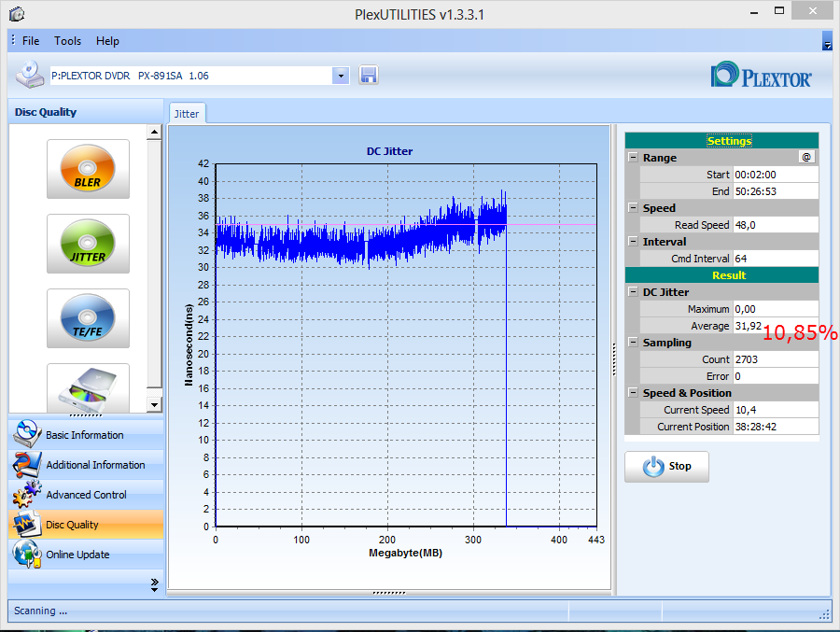Image resolution: width=840 pixels, height=632 pixels.
Task: Edit the Range End field 50:26:53
Action: coord(776,191)
